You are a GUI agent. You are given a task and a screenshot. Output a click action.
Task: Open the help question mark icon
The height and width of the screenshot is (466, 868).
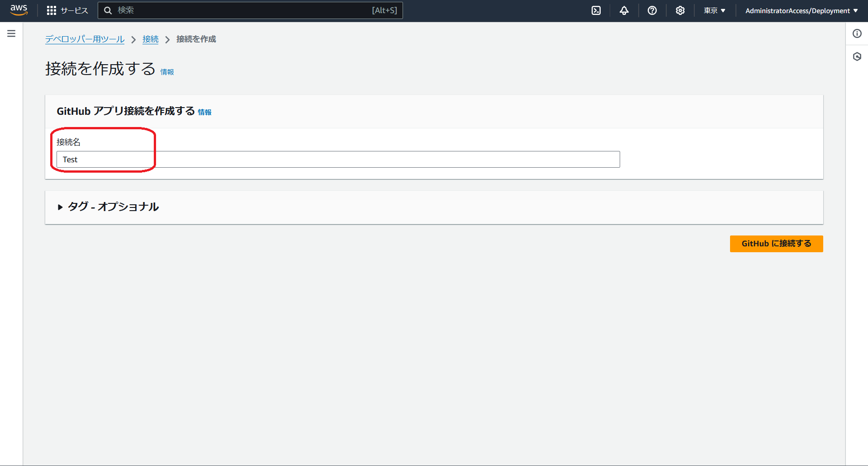[x=652, y=10]
